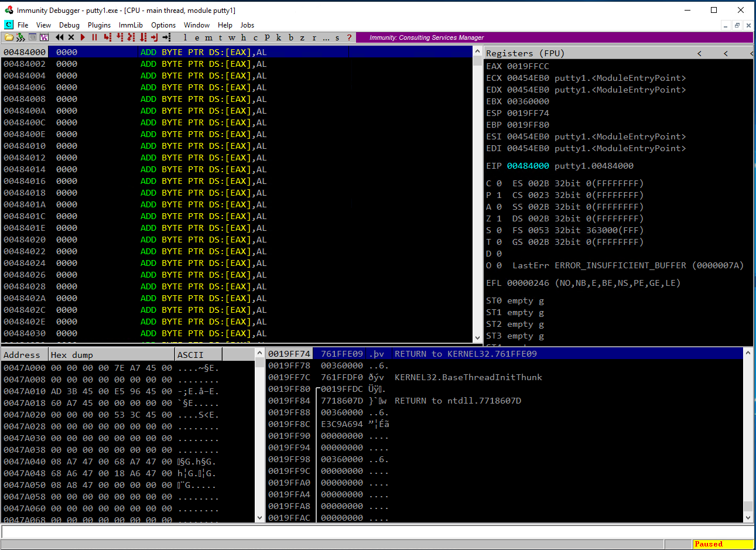Select dump row at address 0047A040
756x550 pixels.
tap(128, 462)
